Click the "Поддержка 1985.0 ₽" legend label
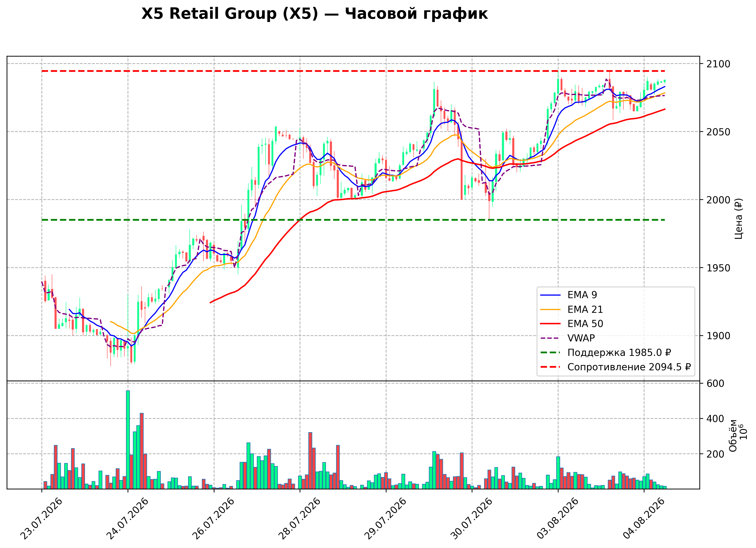Screen dimensions: 756x548 (619, 352)
